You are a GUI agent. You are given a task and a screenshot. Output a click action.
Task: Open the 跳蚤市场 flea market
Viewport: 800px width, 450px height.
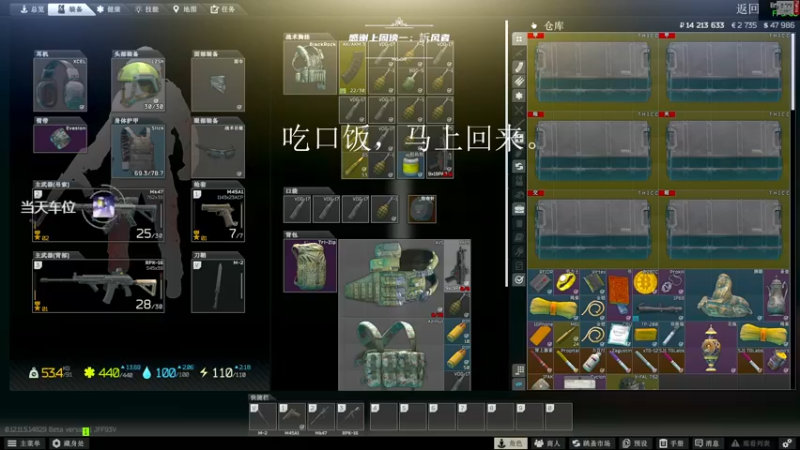[591, 443]
